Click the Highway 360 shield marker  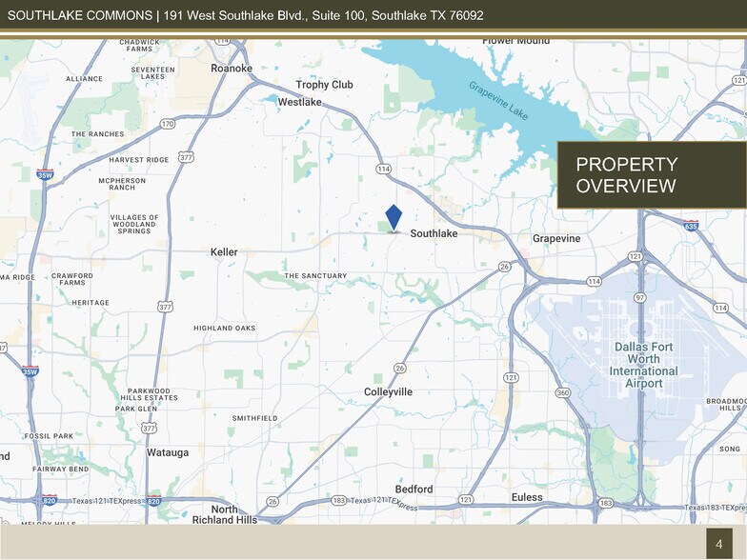pos(562,392)
